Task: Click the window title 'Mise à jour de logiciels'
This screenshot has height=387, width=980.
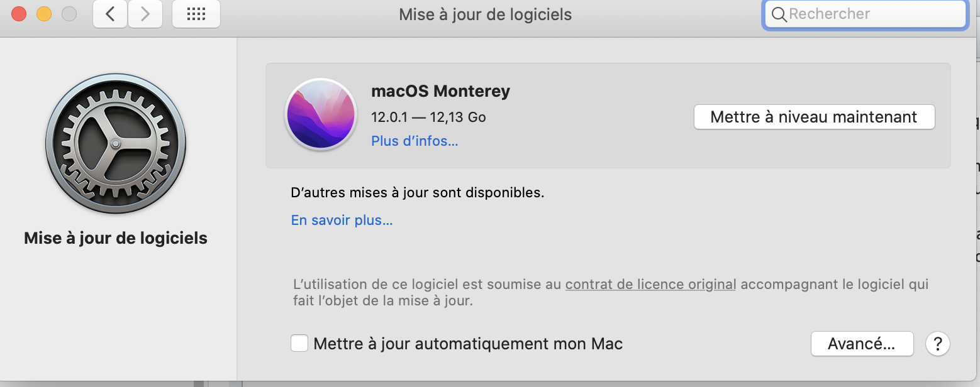Action: [x=485, y=14]
